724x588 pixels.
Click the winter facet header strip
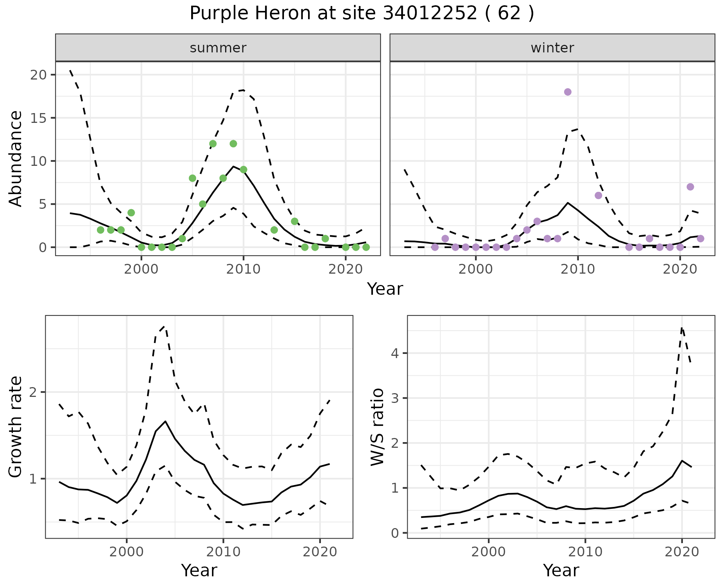[552, 48]
